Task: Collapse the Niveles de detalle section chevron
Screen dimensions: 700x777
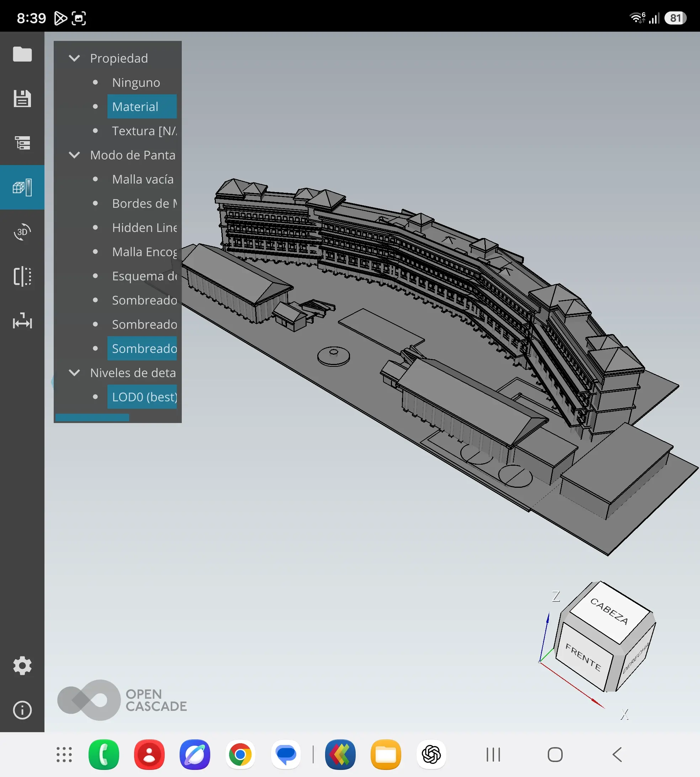Action: [74, 373]
